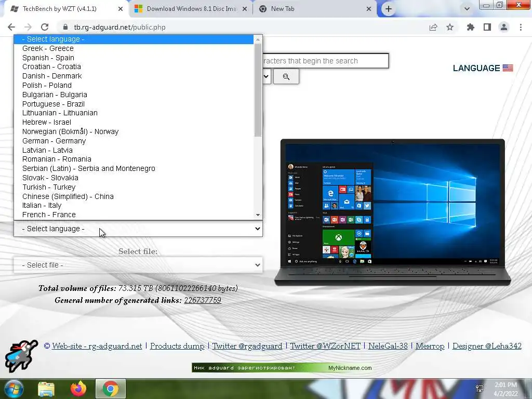532x399 pixels.
Task: Open the Designer @Leha342 link
Action: (487, 346)
